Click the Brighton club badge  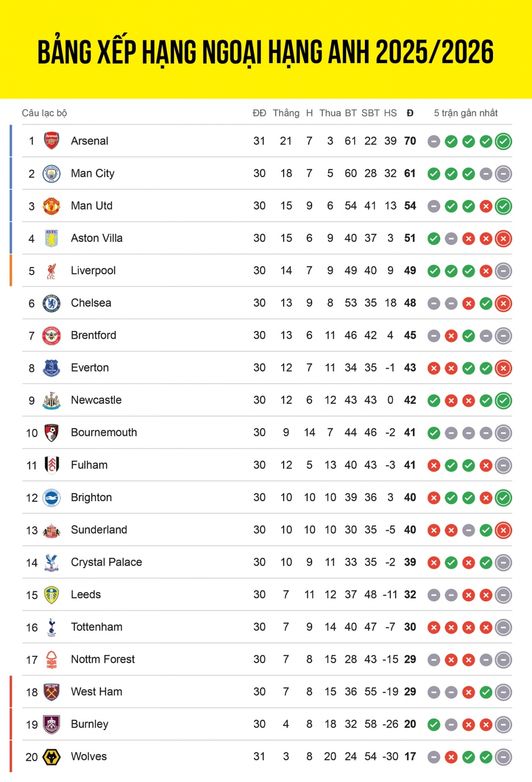point(51,498)
